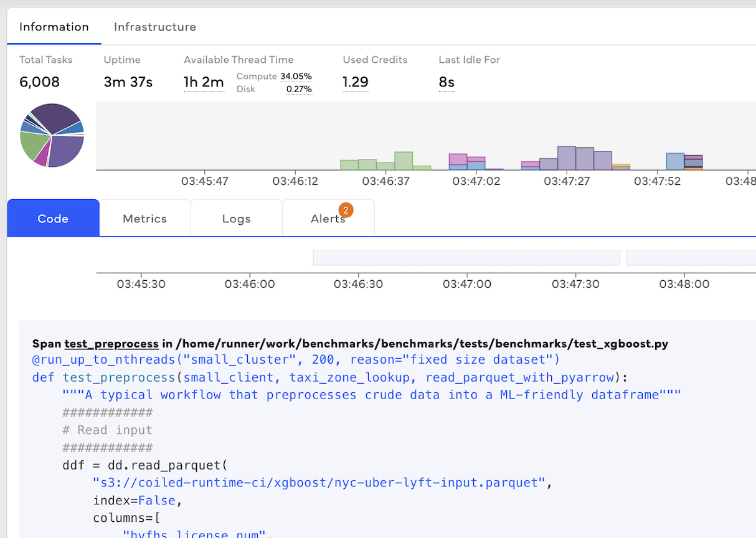756x538 pixels.
Task: Click the tall purple bar at 03:47:27
Action: [566, 158]
